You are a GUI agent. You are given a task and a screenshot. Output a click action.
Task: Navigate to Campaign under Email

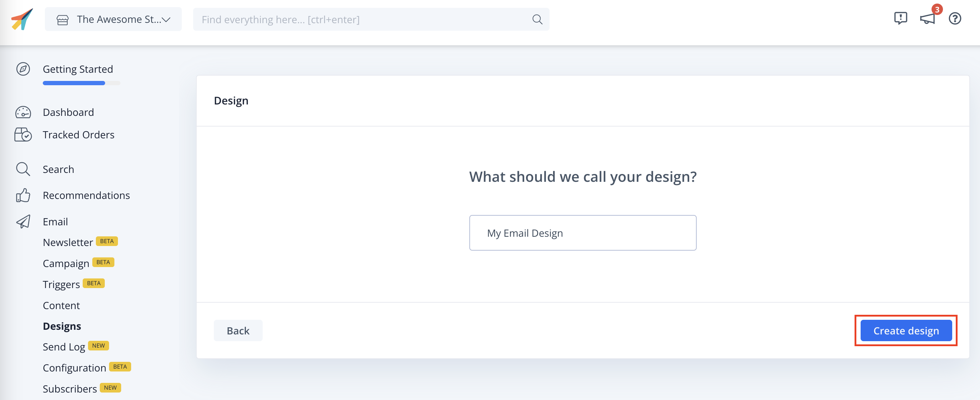(x=66, y=263)
